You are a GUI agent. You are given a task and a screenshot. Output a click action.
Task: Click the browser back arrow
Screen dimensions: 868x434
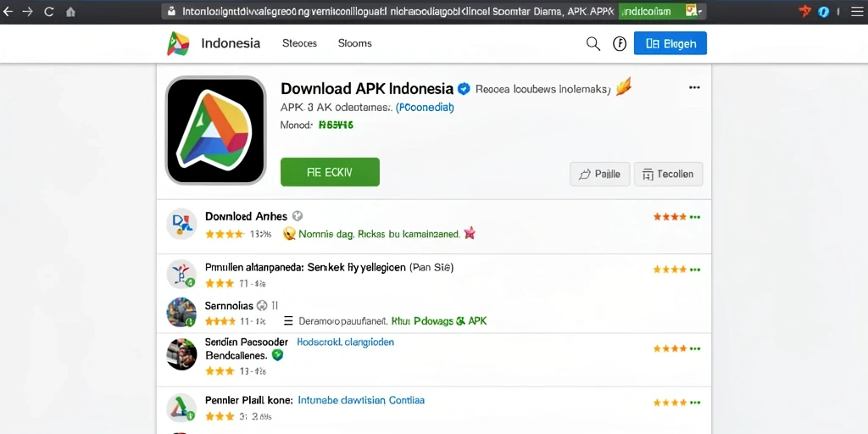click(8, 11)
